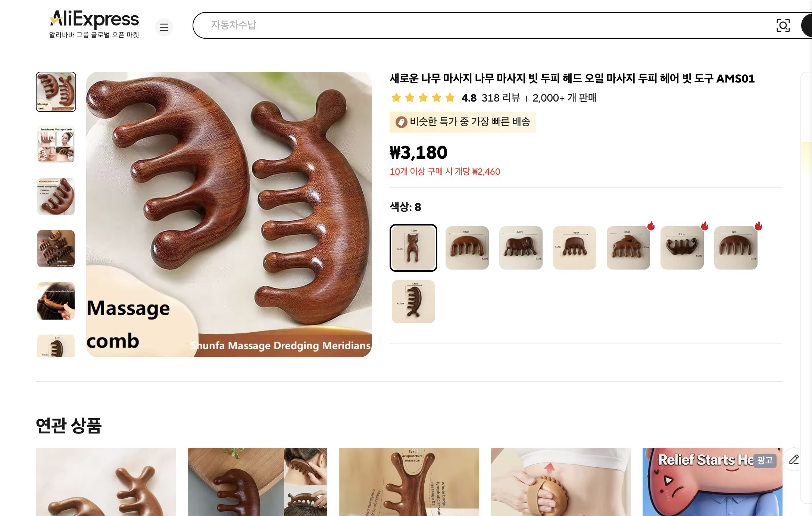This screenshot has width=812, height=516.
Task: Select the long comb variant on the second row
Action: click(413, 302)
